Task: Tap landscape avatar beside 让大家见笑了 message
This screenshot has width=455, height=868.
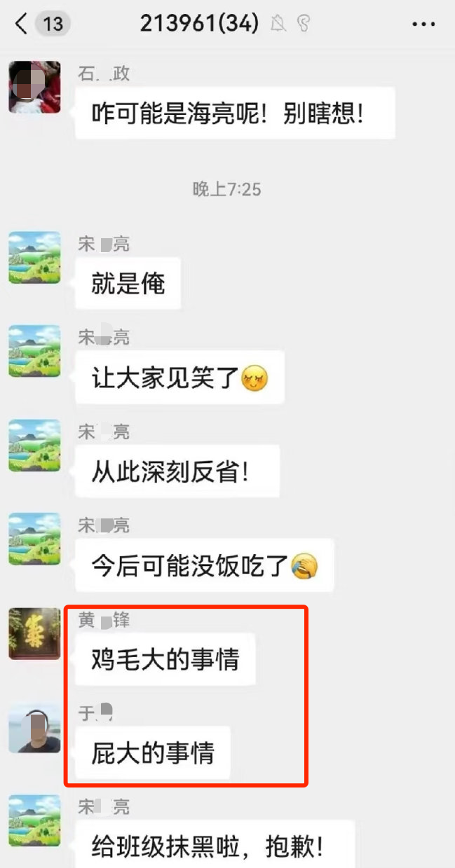Action: (x=34, y=351)
